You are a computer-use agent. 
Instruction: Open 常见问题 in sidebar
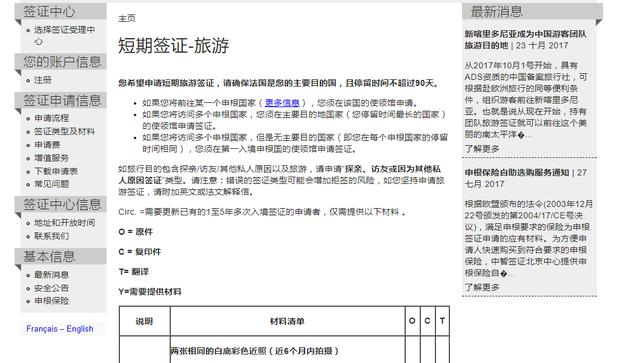point(51,184)
